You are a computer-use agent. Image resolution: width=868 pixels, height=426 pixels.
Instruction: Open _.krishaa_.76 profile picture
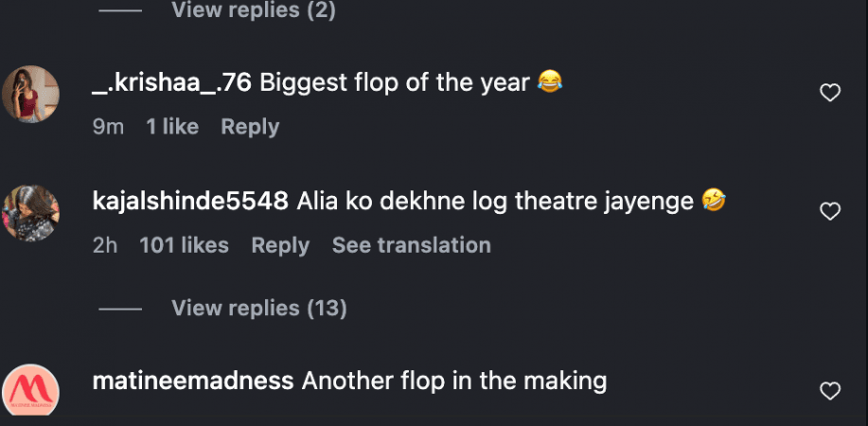(x=31, y=94)
